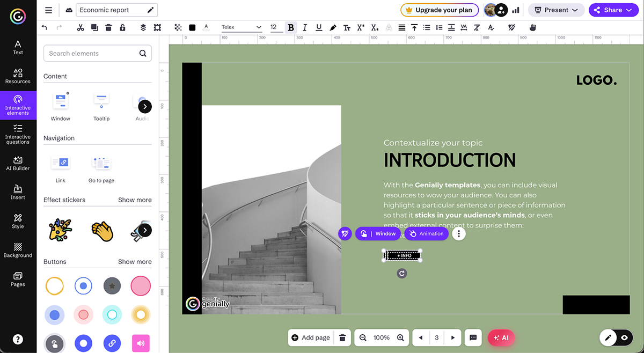This screenshot has width=644, height=353.
Task: Undo the last action
Action: 44,27
